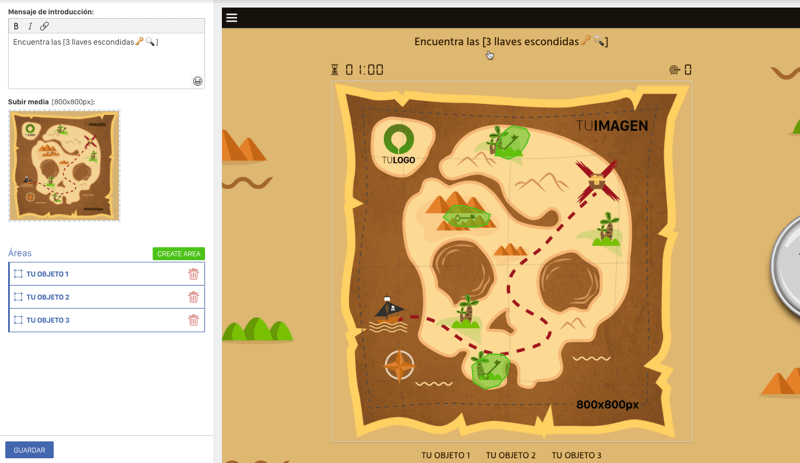800x463 pixels.
Task: Select the TU OBJETO 3 area row
Action: click(x=107, y=320)
